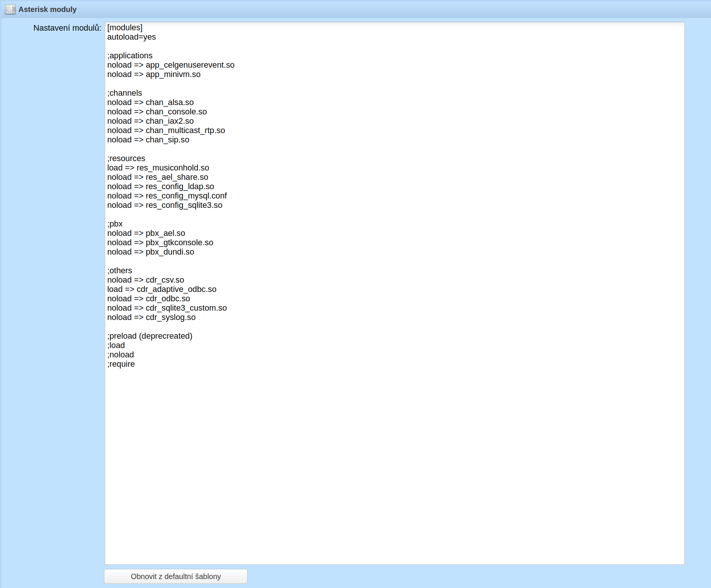711x588 pixels.
Task: Click the 'Nastavení modulů:' label
Action: pyautogui.click(x=67, y=28)
